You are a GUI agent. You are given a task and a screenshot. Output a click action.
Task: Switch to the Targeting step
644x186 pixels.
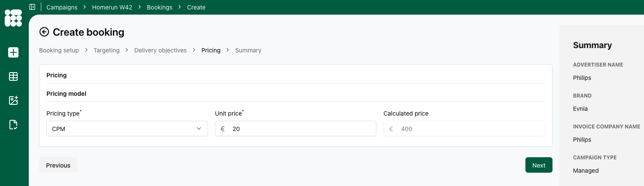pyautogui.click(x=107, y=50)
